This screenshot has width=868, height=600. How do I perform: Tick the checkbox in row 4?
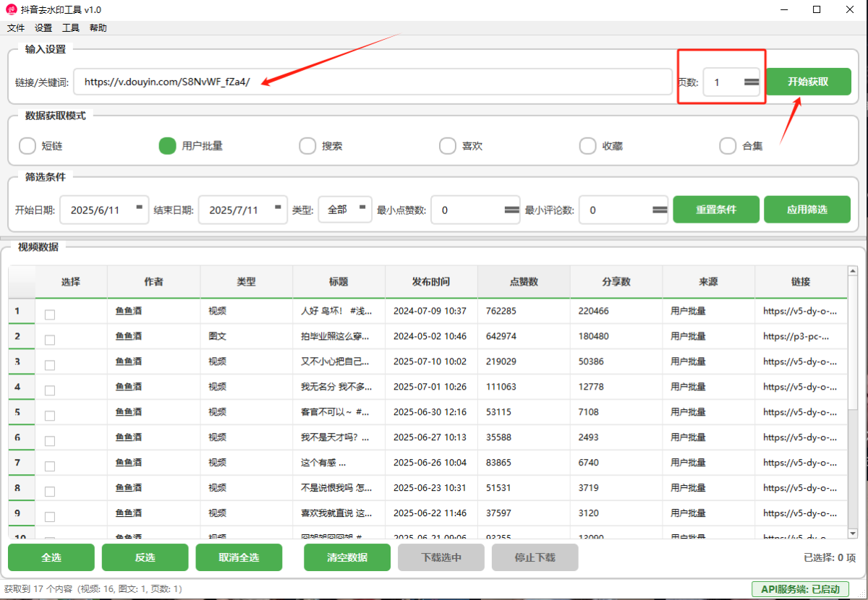click(x=50, y=390)
